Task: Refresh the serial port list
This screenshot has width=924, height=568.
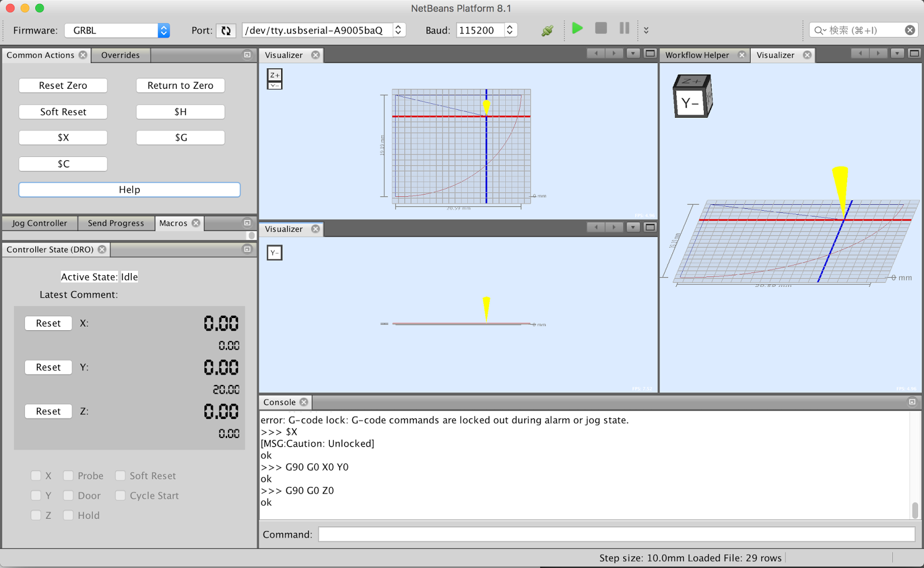Action: click(x=226, y=30)
